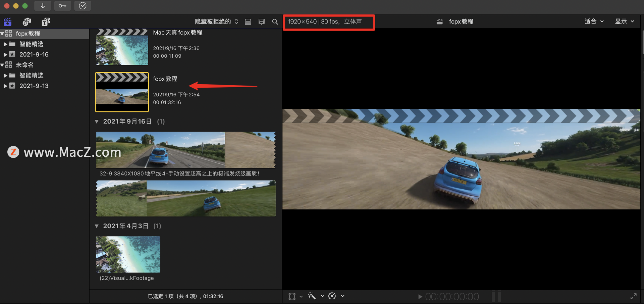Select the (22)Visual...kFootage beach clip
Image resolution: width=644 pixels, height=304 pixels.
128,254
